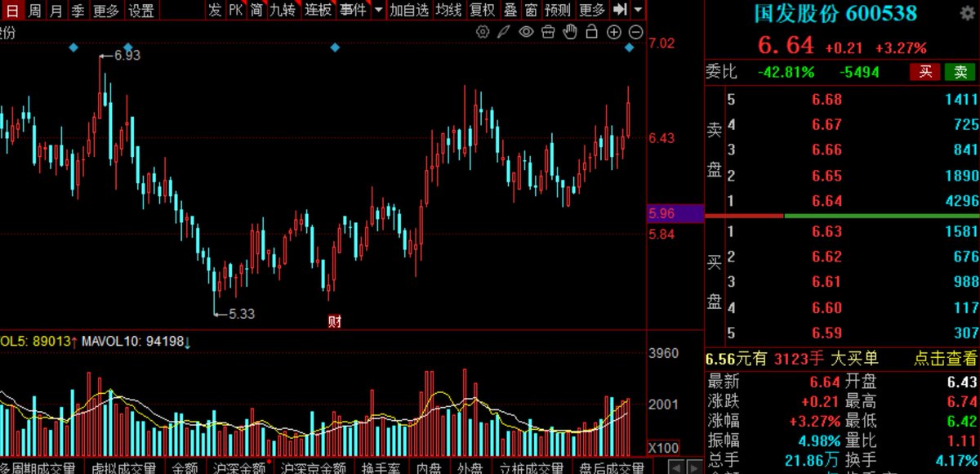Toggle the 九转 indicator button

pyautogui.click(x=283, y=10)
